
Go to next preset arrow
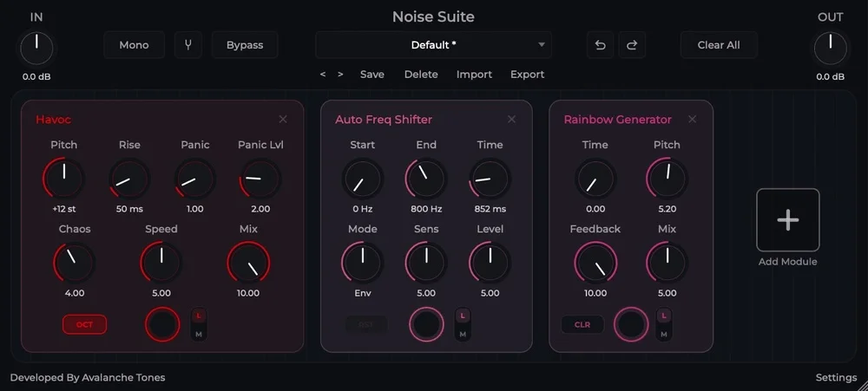pyautogui.click(x=340, y=75)
